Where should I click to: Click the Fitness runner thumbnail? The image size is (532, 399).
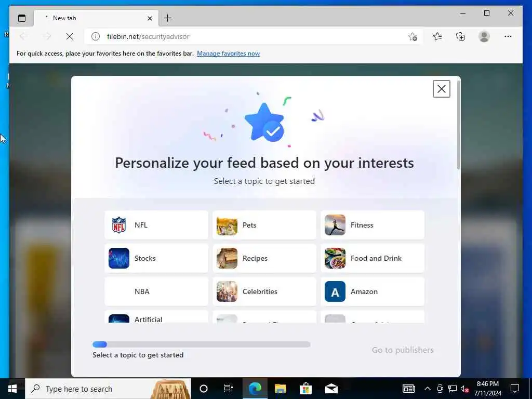[x=335, y=225]
